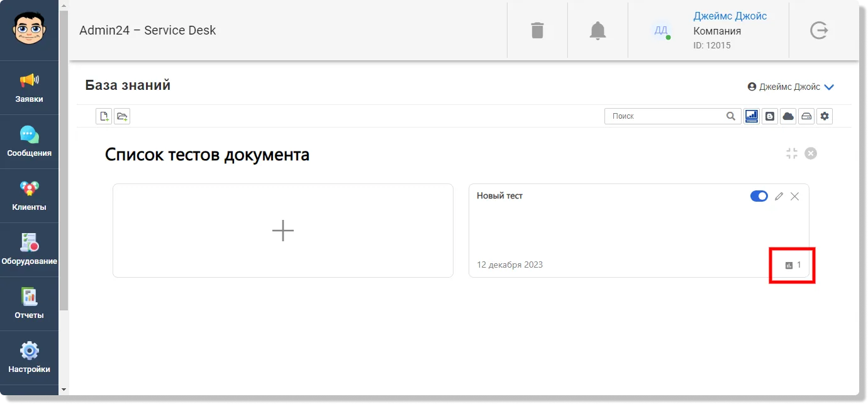Screen dimensions: 868x404
Task: Click the cloud toolbar icon
Action: [x=788, y=116]
